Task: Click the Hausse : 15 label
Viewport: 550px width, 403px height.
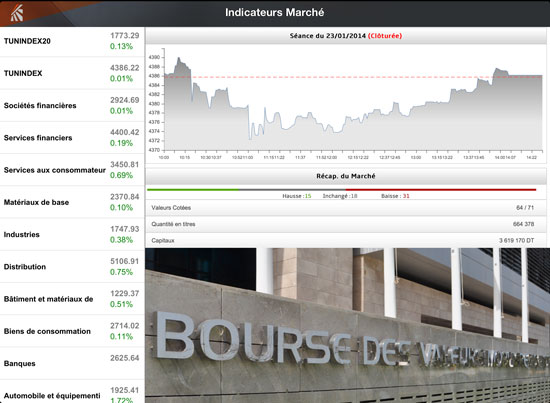Action: click(x=297, y=196)
